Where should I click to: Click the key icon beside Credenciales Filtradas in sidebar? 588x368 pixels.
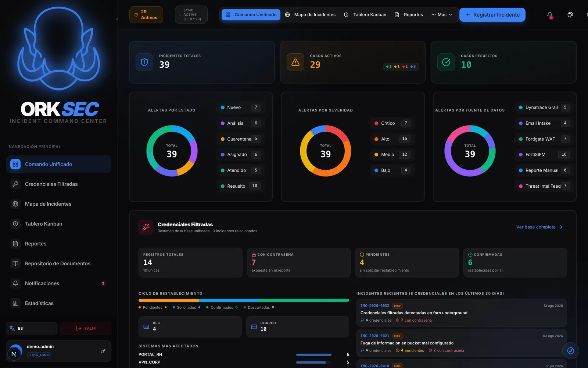point(15,184)
